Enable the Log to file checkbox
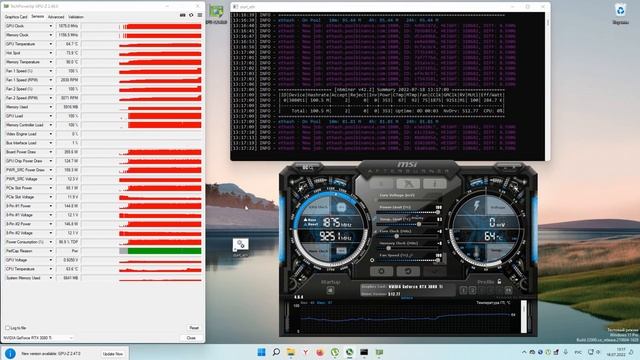The width and height of the screenshot is (640, 360). pyautogui.click(x=7, y=328)
